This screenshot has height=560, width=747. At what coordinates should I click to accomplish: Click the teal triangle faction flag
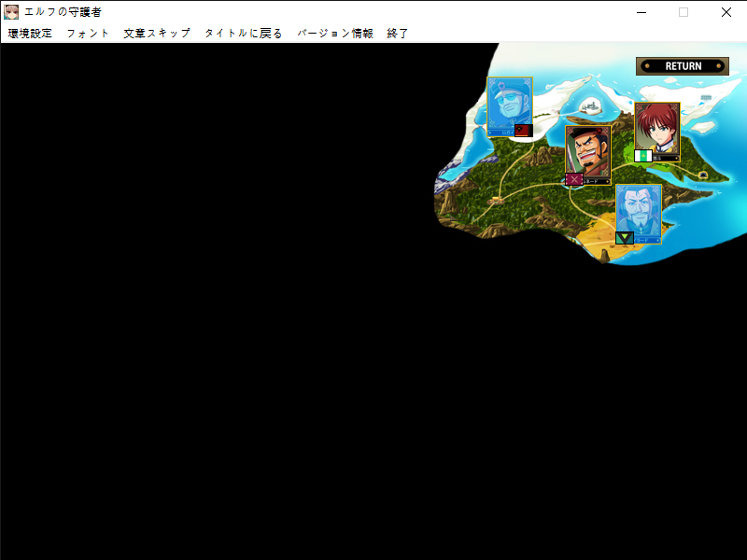pos(625,238)
